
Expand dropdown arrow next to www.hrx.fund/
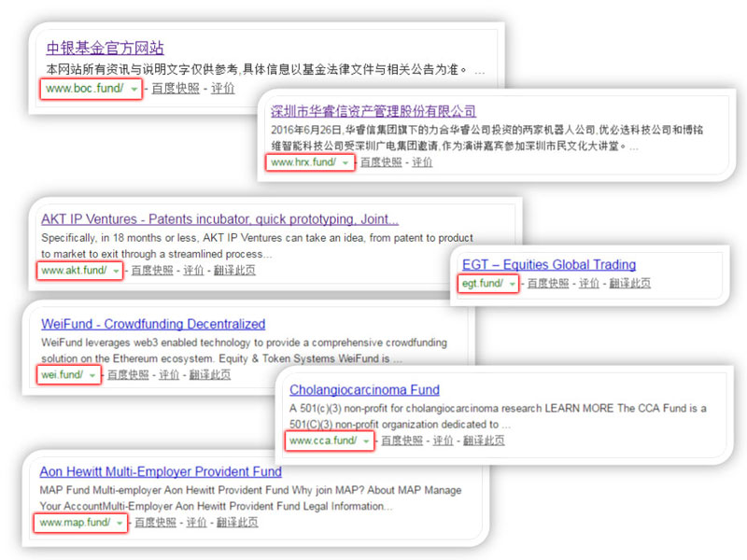click(345, 162)
